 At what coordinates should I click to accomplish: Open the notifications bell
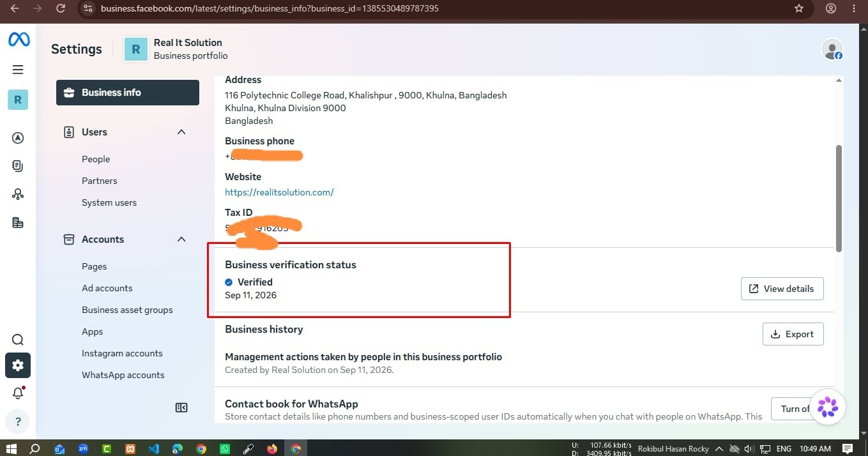point(18,393)
